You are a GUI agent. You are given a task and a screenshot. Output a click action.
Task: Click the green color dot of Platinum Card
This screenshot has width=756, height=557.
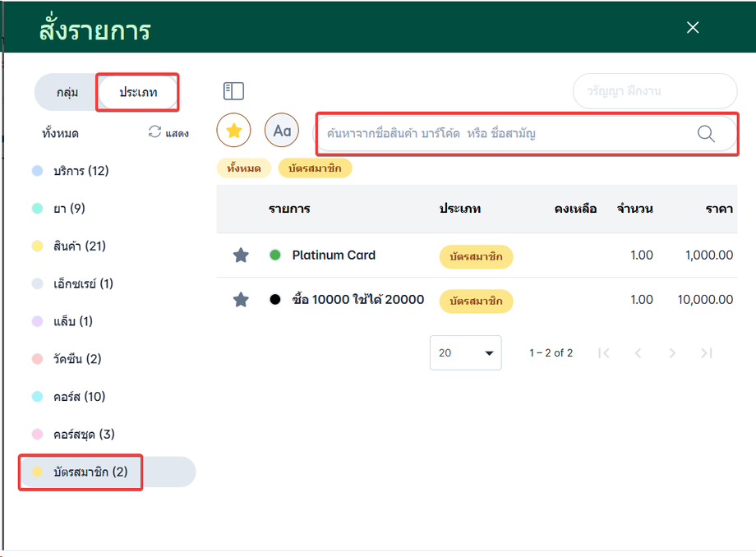[275, 255]
